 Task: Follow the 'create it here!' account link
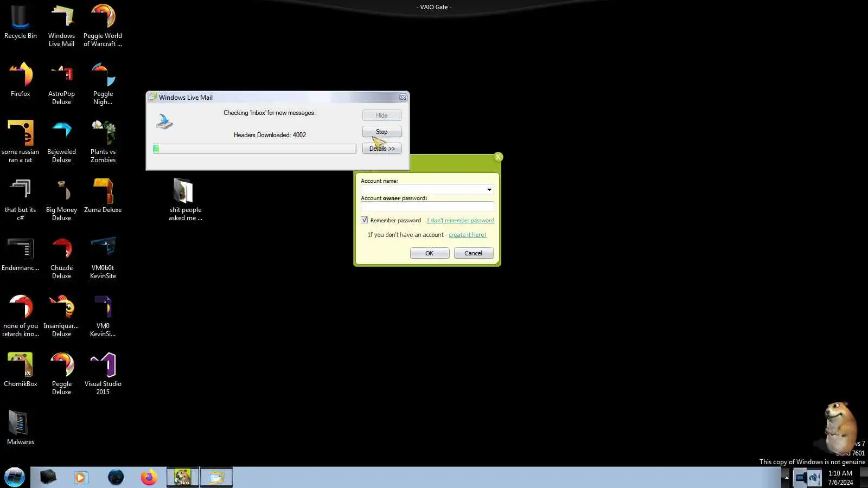pyautogui.click(x=468, y=235)
